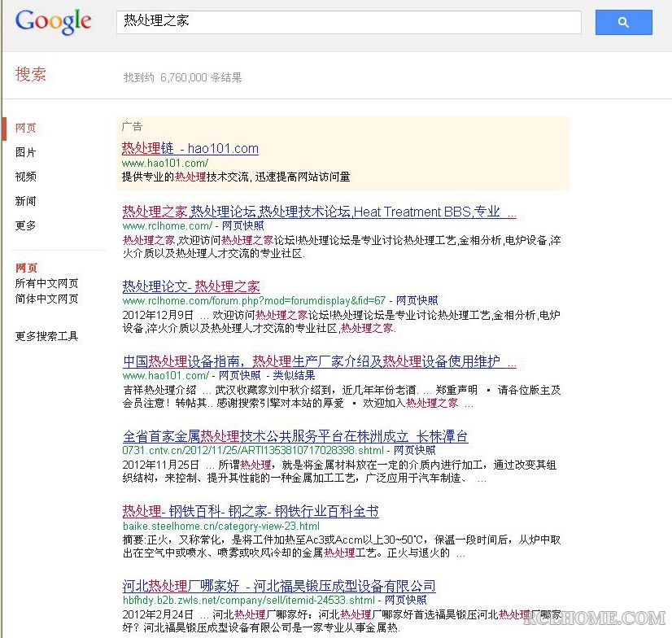The width and height of the screenshot is (672, 638).
Task: Open 网页快照 for the www.hao101.com/ organic result
Action: (239, 376)
